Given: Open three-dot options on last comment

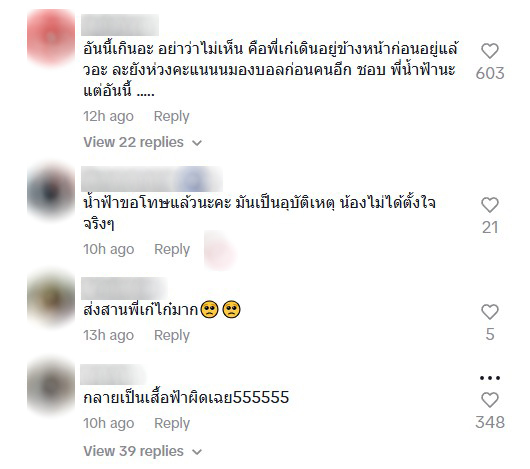Looking at the screenshot, I should [x=490, y=378].
